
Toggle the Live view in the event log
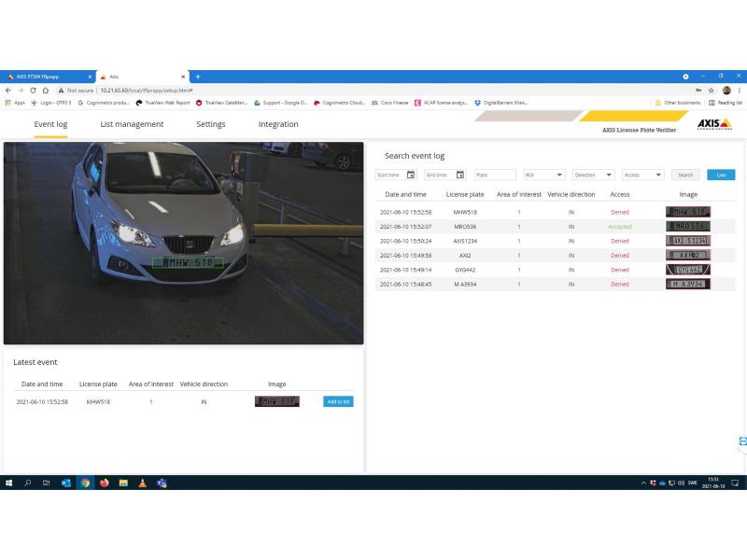pyautogui.click(x=720, y=175)
